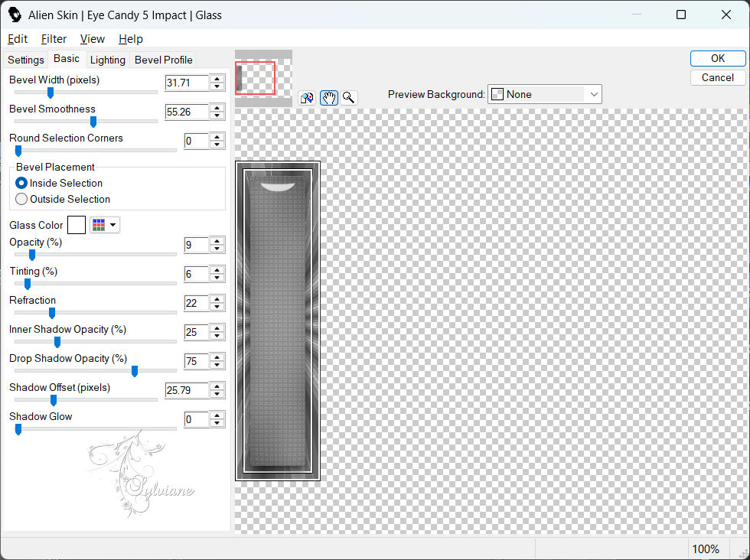750x560 pixels.
Task: Maximize the Eye Candy Glass window
Action: 681,15
